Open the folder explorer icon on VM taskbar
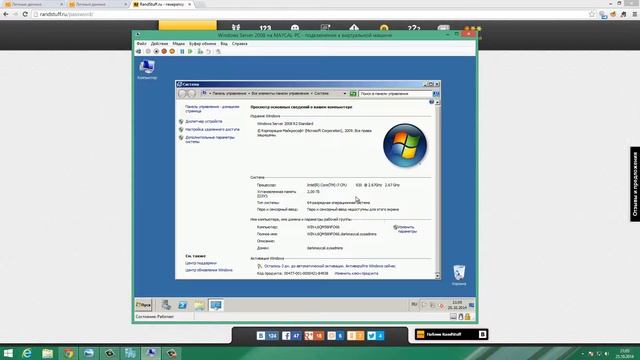The height and width of the screenshot is (360, 640). tap(199, 305)
